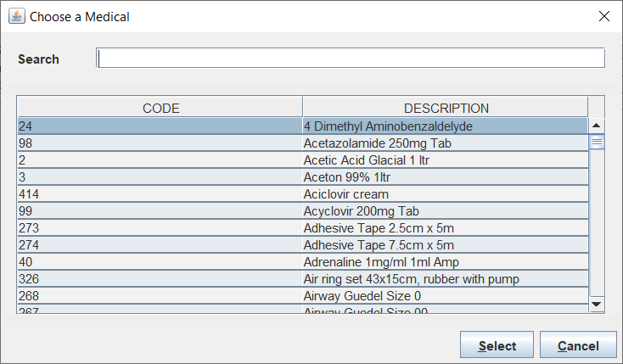
Task: Click the scrollbar up arrow
Action: (x=597, y=126)
